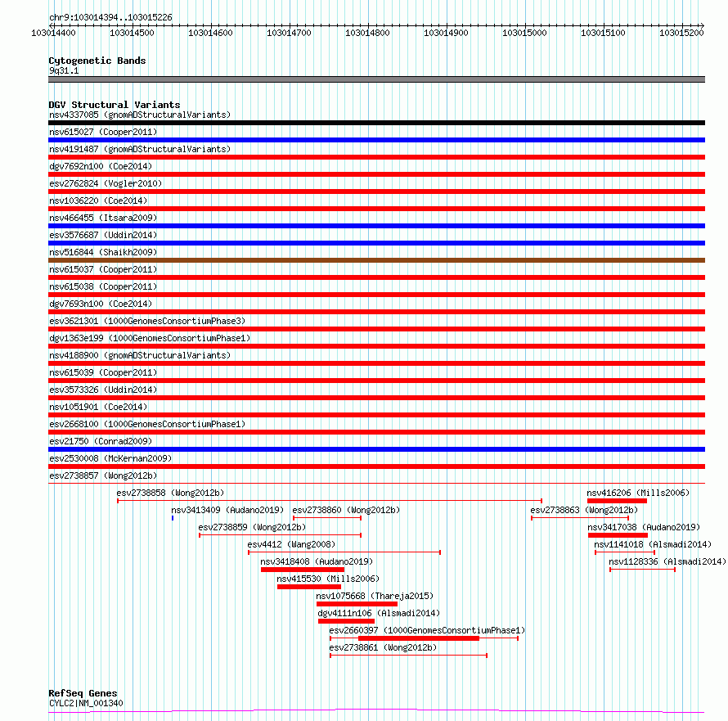Click the nsv4337085 gnomAD variant label
The image size is (728, 721).
140,115
